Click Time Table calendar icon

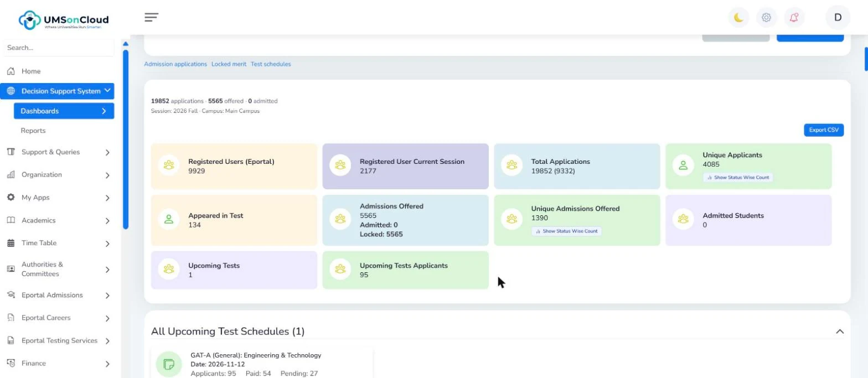click(x=11, y=243)
